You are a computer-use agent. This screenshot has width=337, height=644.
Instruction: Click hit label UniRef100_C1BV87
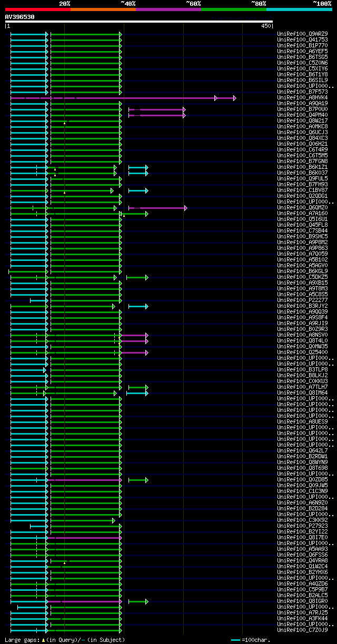302,190
